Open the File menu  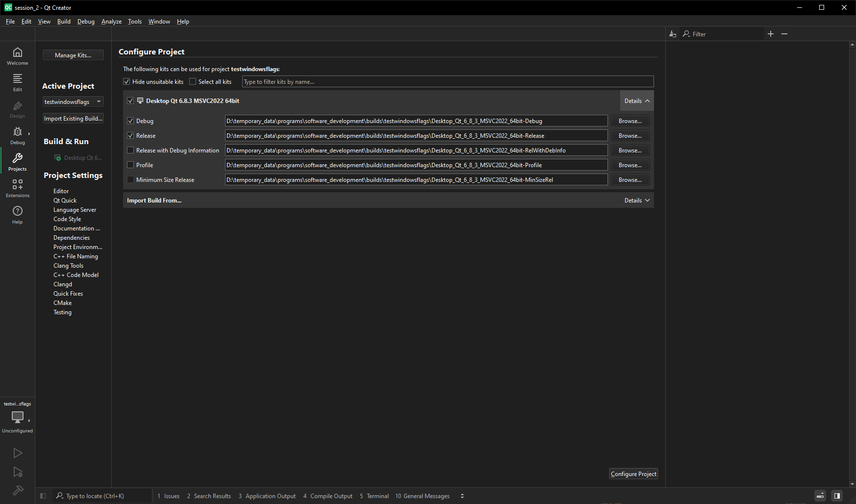pos(10,21)
